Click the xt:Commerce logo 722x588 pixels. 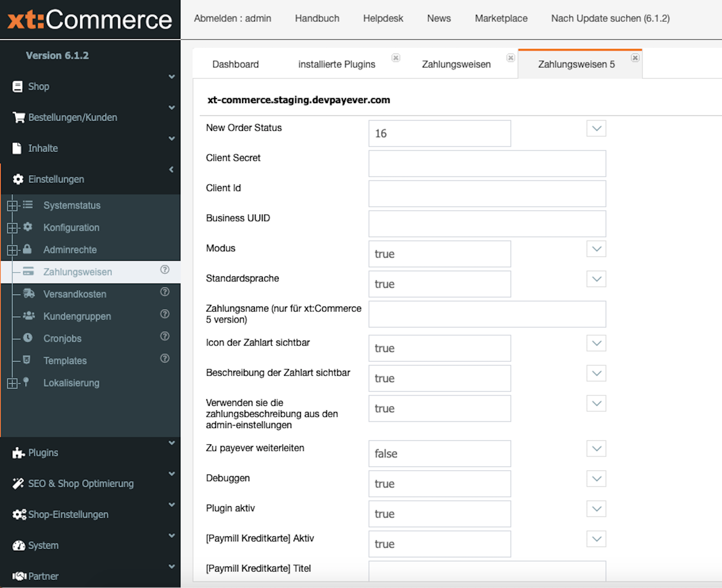point(90,19)
